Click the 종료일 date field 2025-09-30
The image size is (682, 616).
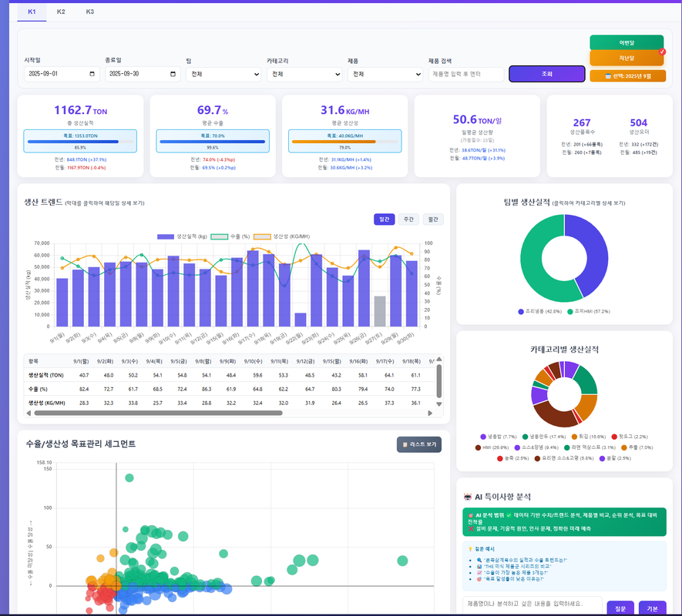click(143, 74)
